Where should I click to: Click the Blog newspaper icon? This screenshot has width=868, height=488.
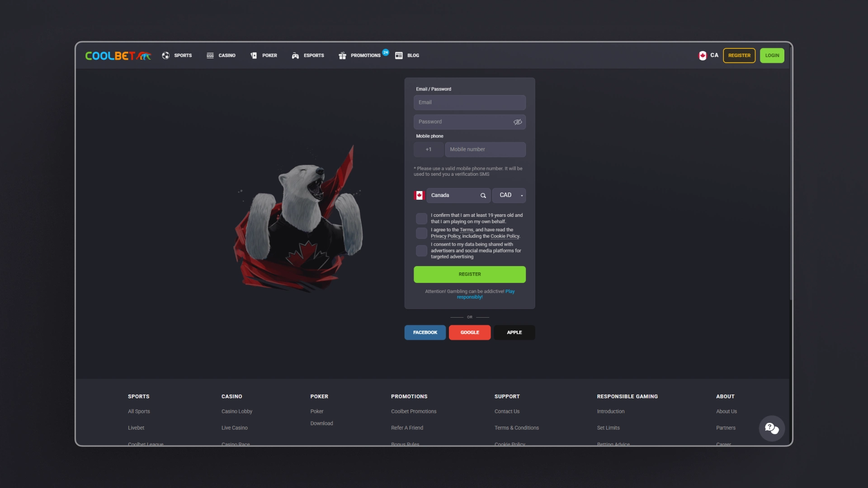(399, 56)
